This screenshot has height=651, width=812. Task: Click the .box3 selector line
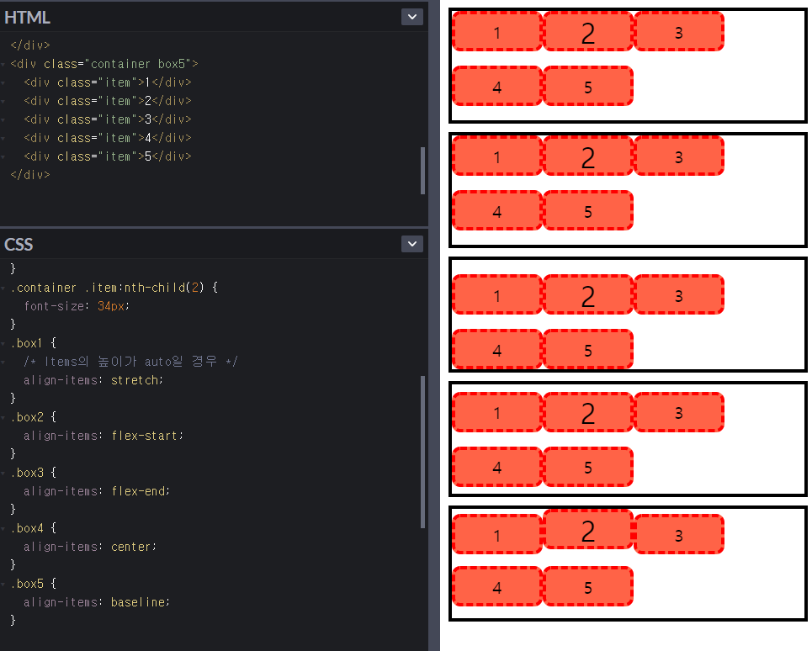click(34, 473)
